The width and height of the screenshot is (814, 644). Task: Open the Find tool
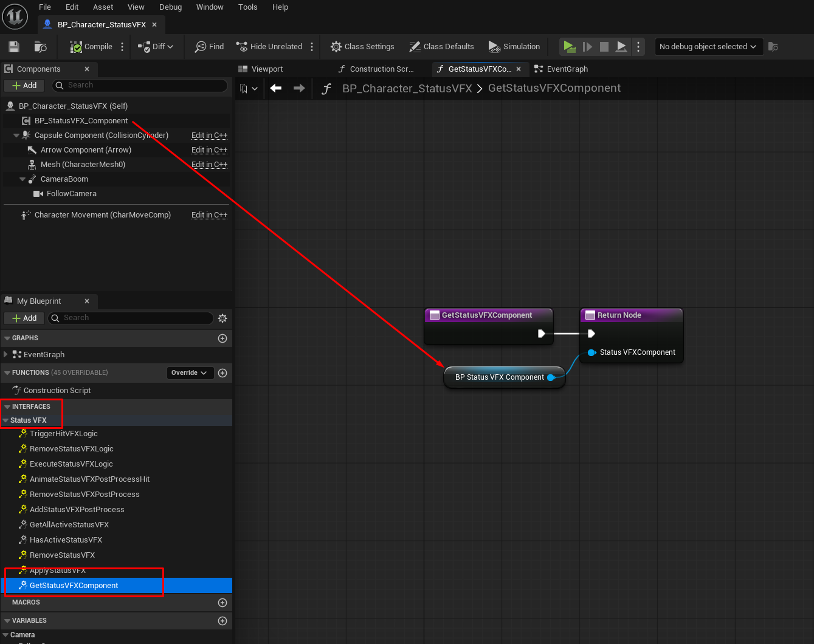[209, 47]
